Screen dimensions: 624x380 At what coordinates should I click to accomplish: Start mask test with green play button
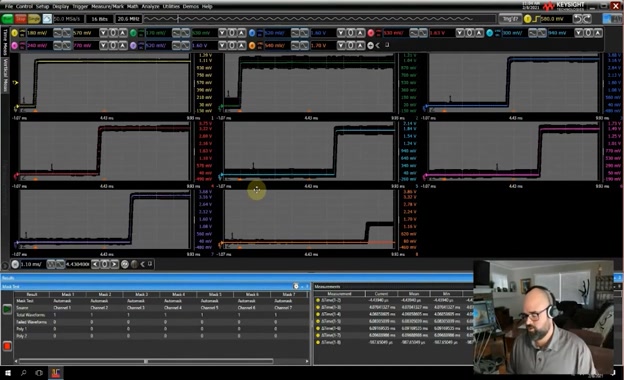7,309
